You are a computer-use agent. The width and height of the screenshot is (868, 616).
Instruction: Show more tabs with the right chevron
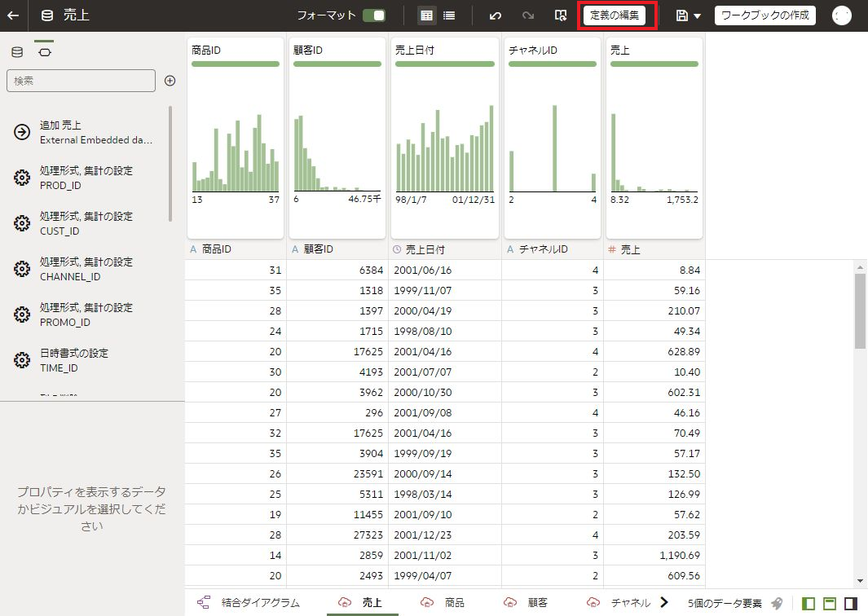coord(664,602)
